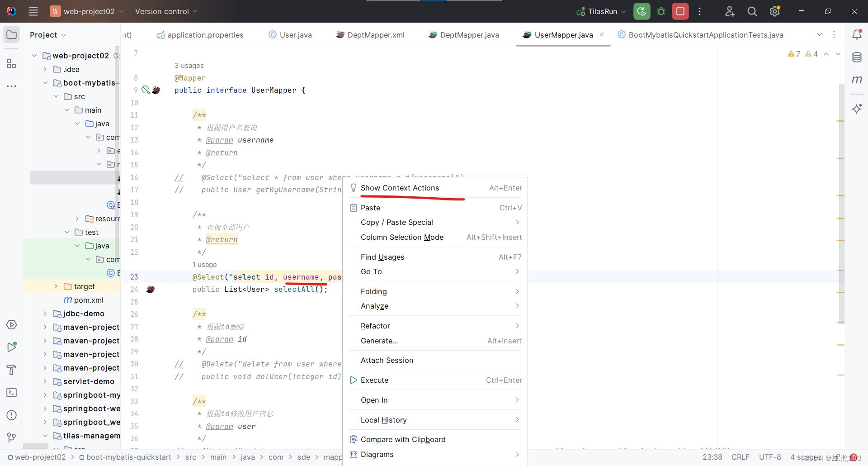The image size is (868, 466).
Task: Stop the running application
Action: coord(680,11)
